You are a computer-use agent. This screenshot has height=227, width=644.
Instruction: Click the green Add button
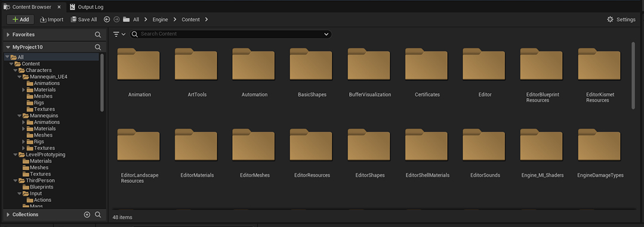[x=20, y=19]
